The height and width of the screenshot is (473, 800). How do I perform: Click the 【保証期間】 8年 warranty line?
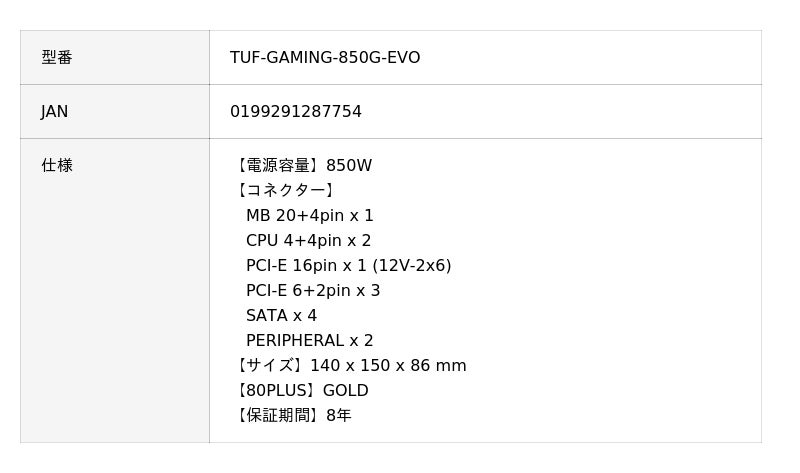pos(292,416)
